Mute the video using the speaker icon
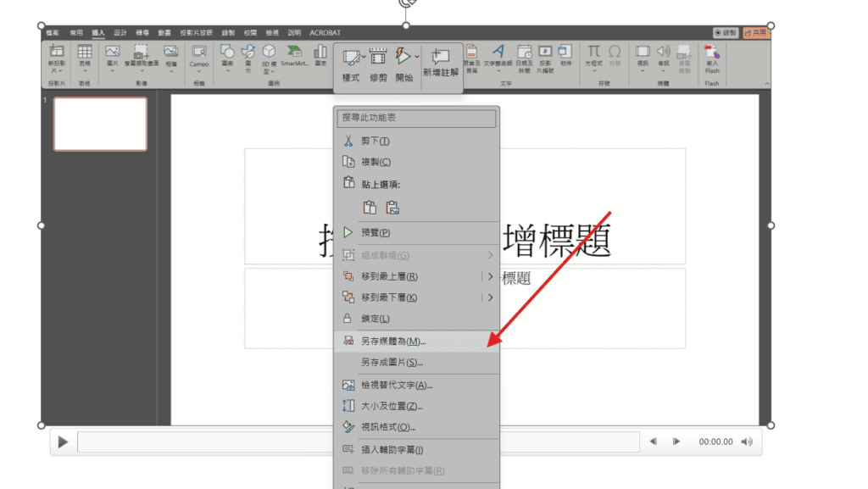The width and height of the screenshot is (868, 489). [x=747, y=442]
